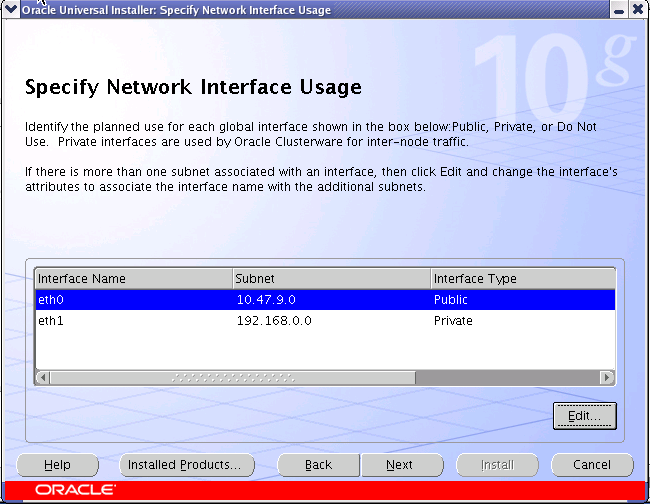Screen dimensions: 650x504
Task: Click the horizontal scrollbar right arrow
Action: [x=607, y=378]
